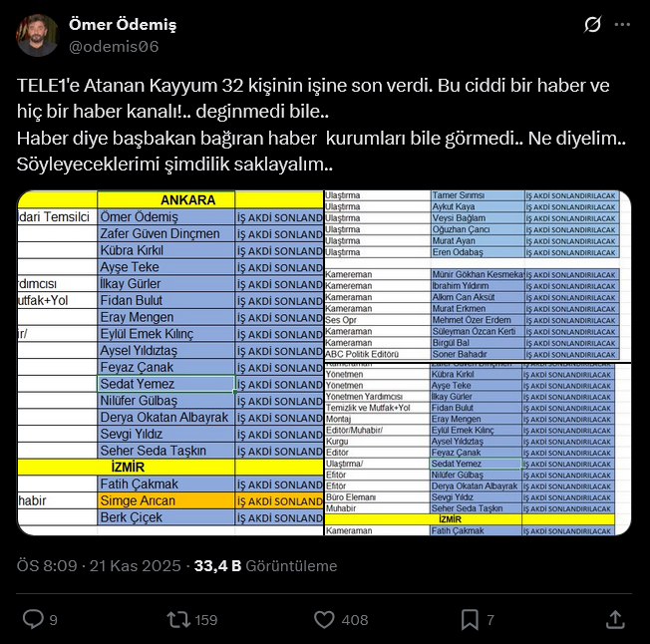The image size is (650, 644).
Task: Click the like count 408
Action: (354, 620)
